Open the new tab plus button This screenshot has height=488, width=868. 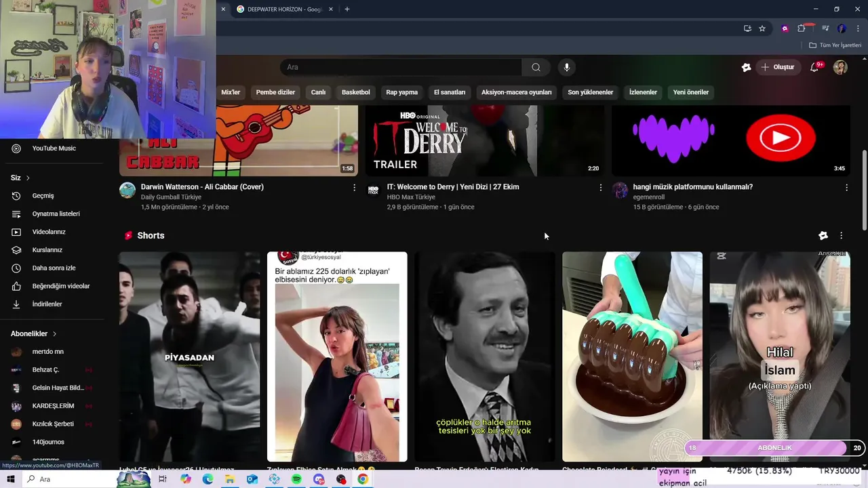pos(347,9)
